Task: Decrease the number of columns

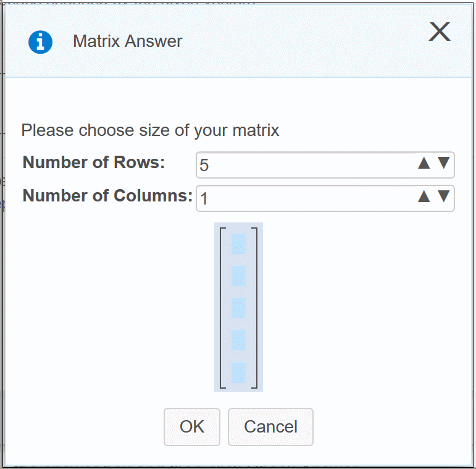Action: (443, 196)
